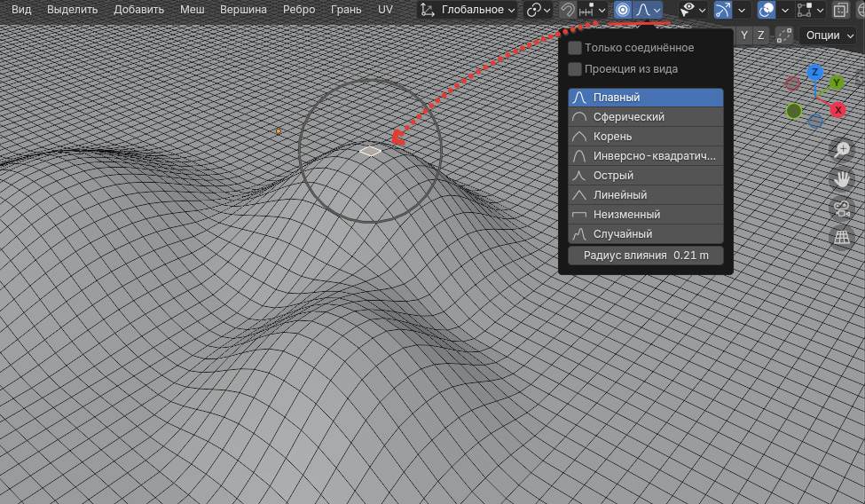Toggle the show overlays button

coord(767,10)
